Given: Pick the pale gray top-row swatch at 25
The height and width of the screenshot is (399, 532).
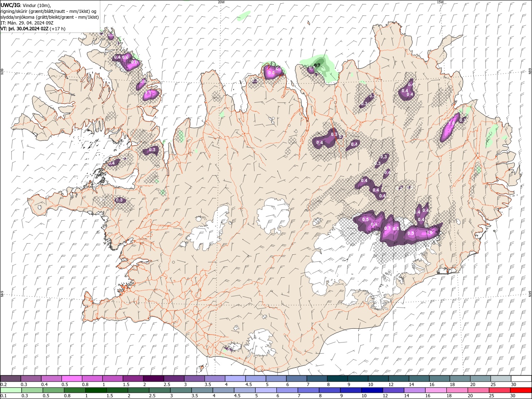Looking at the screenshot, I should coord(501,379).
